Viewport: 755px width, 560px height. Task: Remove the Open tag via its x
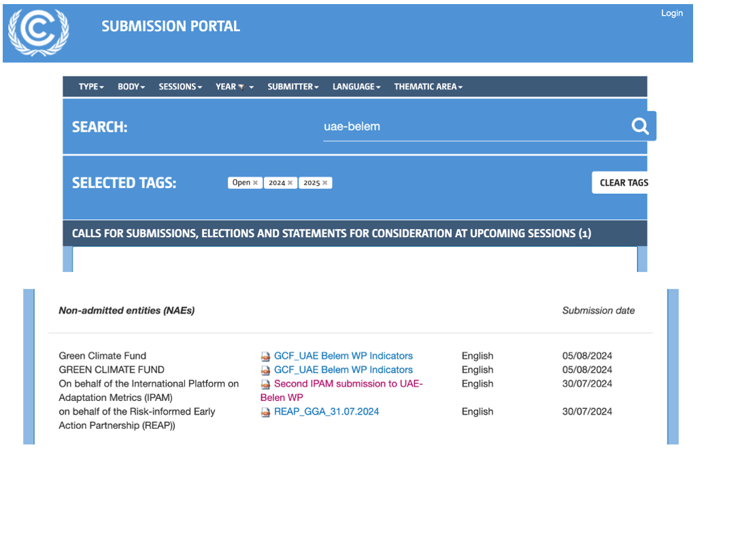click(256, 183)
